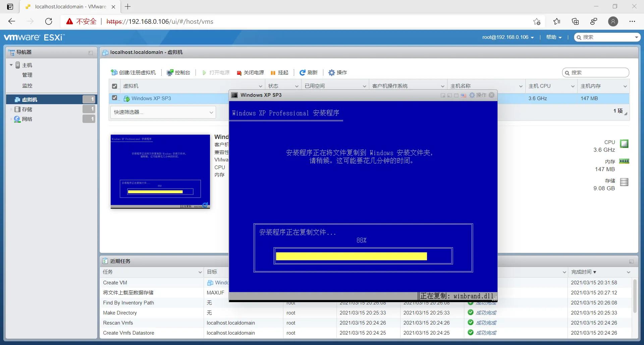Open the 快速筛选器 dropdown
Image resolution: width=644 pixels, height=345 pixels.
163,112
